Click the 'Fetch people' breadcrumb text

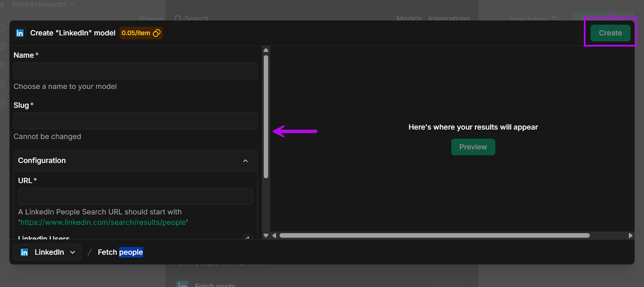[x=120, y=252]
